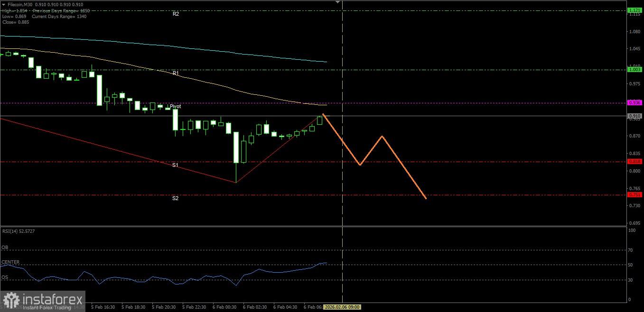Click the RSI(14) 52.5727 indicator label

[x=19, y=231]
